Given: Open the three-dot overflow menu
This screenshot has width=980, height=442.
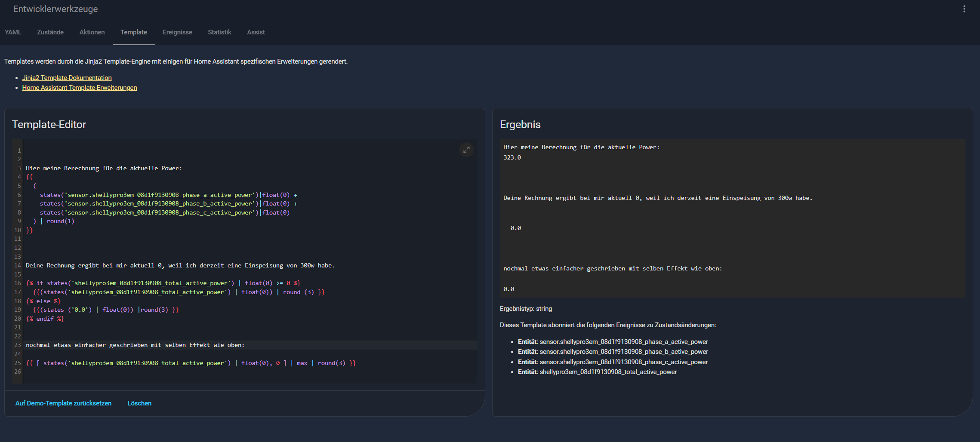Looking at the screenshot, I should 964,9.
